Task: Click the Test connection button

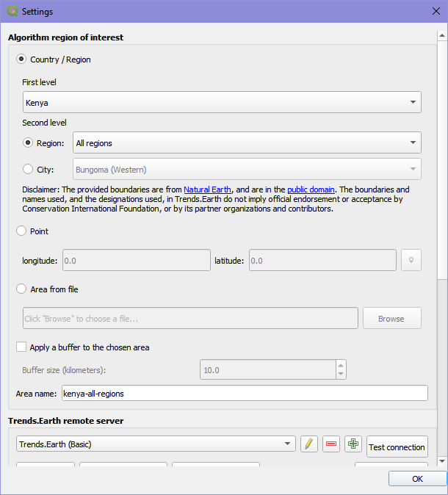Action: click(397, 447)
